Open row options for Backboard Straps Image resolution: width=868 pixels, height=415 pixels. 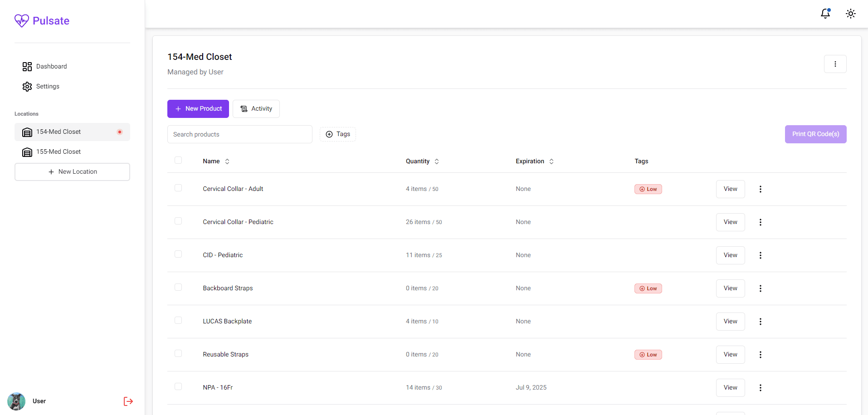click(x=760, y=288)
